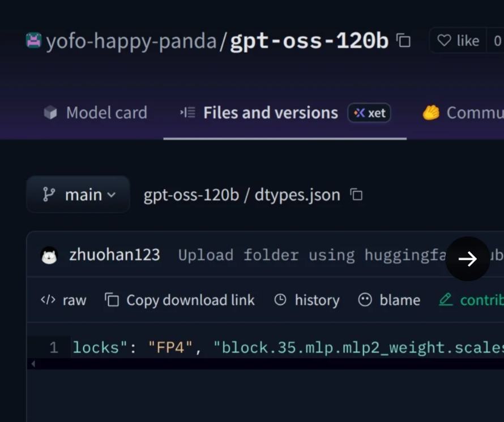
Task: Copy file path icon next to dtypes.json
Action: point(356,195)
